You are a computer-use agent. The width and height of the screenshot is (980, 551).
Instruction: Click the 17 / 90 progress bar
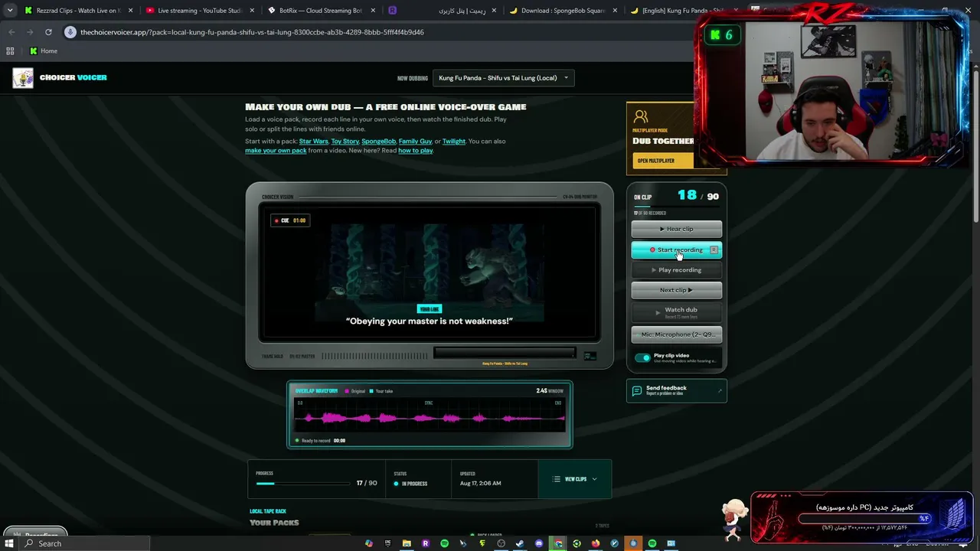pyautogui.click(x=303, y=484)
